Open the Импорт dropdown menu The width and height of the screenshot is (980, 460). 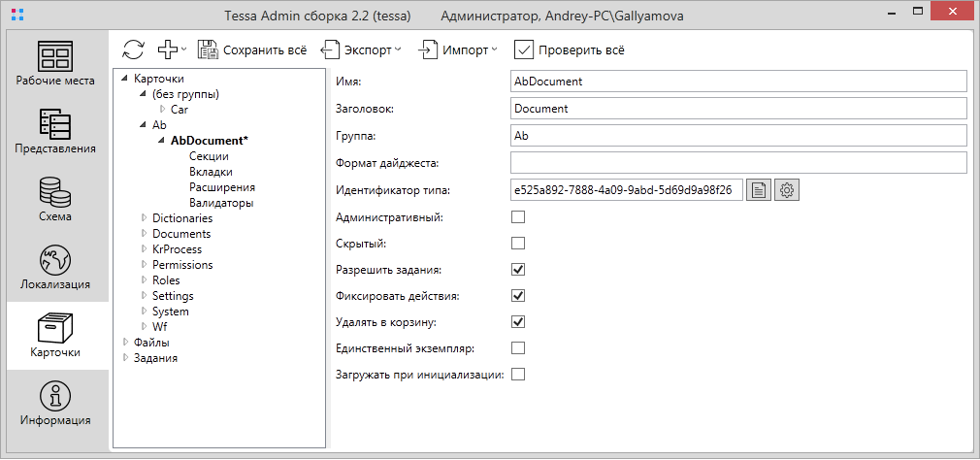coord(458,49)
